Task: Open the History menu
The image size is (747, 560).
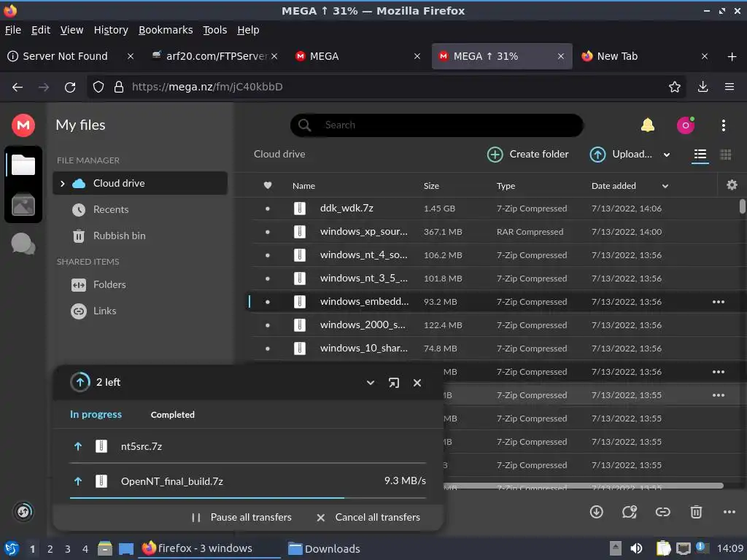Action: coord(111,30)
